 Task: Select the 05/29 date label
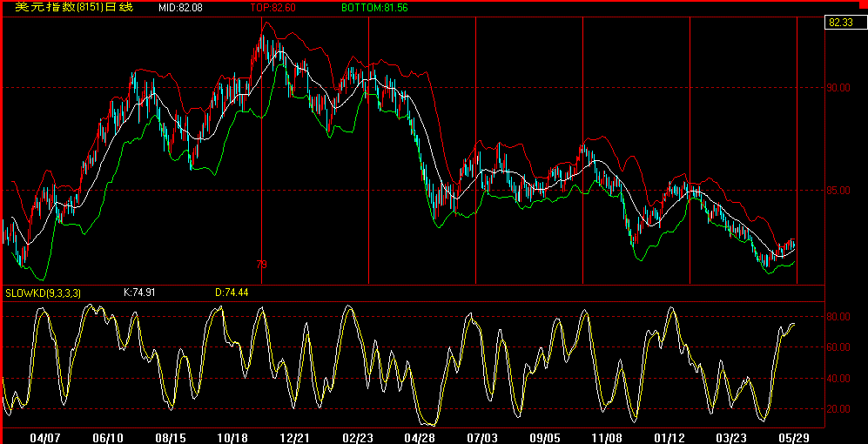796,437
